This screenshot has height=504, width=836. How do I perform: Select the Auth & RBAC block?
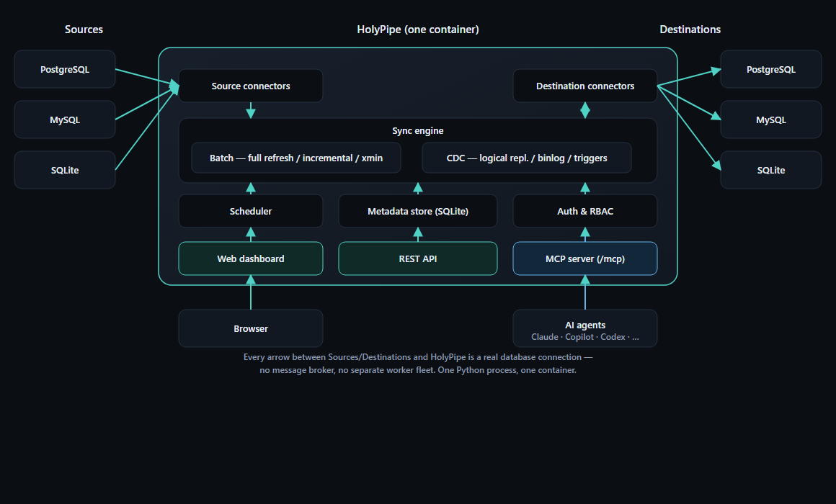[585, 211]
